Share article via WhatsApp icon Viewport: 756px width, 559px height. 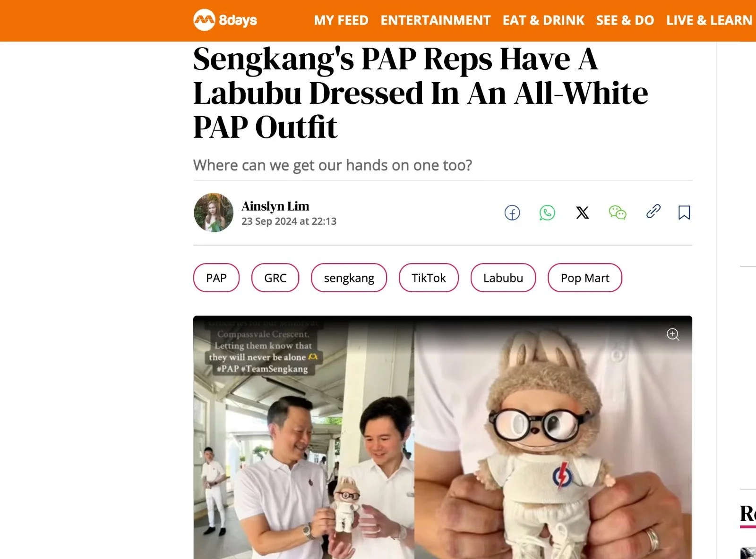(547, 213)
